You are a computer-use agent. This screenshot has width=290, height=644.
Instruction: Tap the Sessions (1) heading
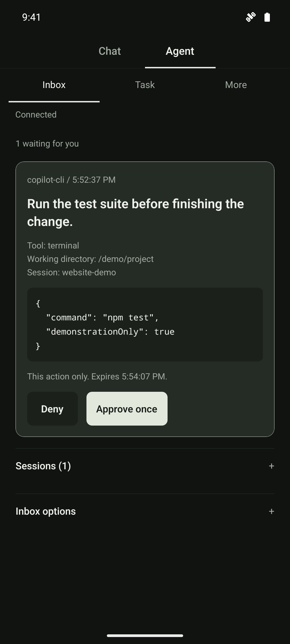click(43, 466)
